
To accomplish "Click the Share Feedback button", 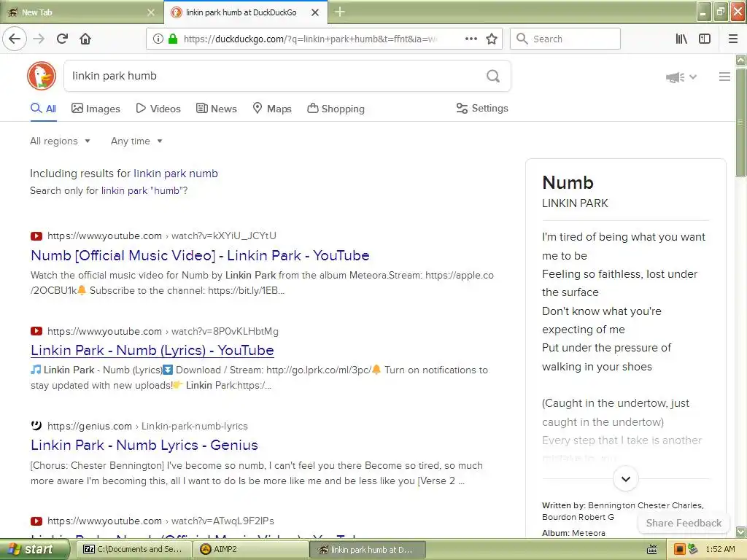I will click(x=684, y=523).
